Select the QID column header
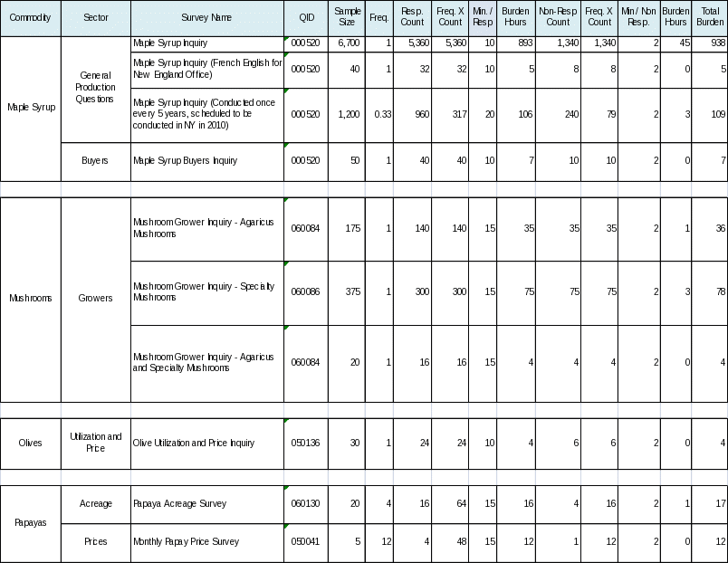 (x=306, y=18)
